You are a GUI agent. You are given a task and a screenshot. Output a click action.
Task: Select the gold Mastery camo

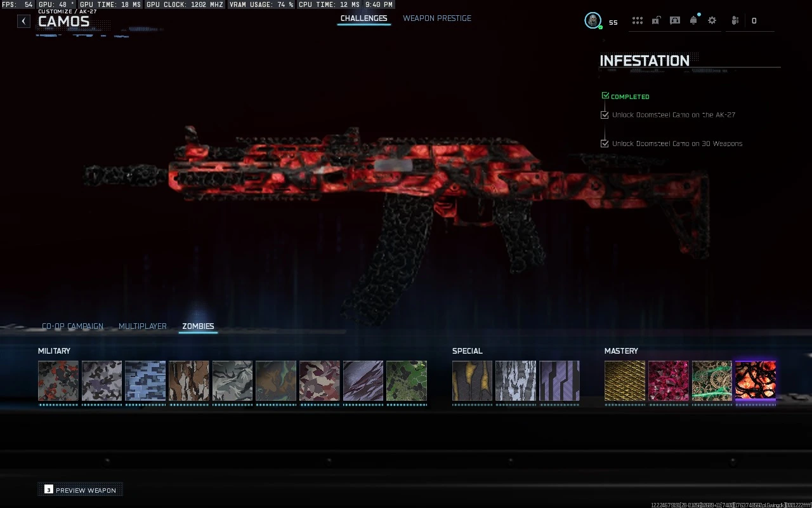tap(625, 381)
